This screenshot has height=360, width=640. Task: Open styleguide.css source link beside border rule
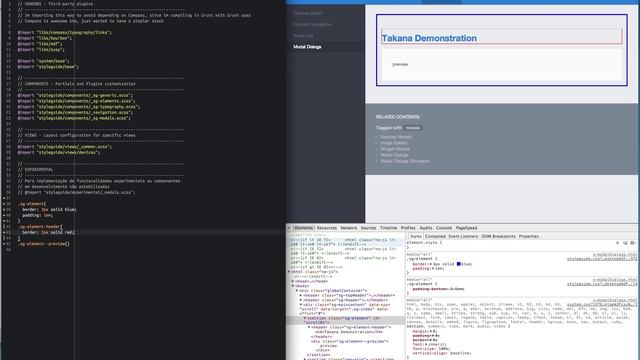(x=602, y=259)
